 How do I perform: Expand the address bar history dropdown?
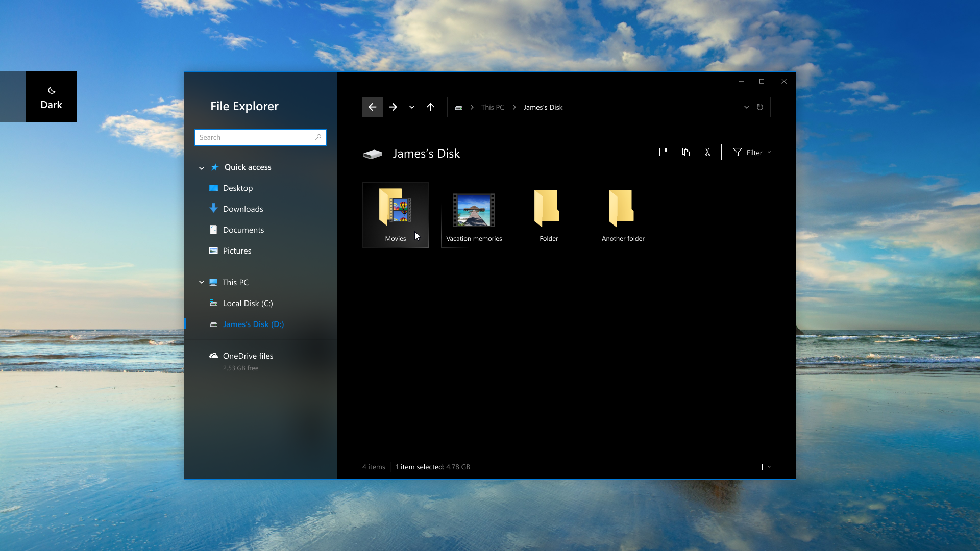coord(746,107)
